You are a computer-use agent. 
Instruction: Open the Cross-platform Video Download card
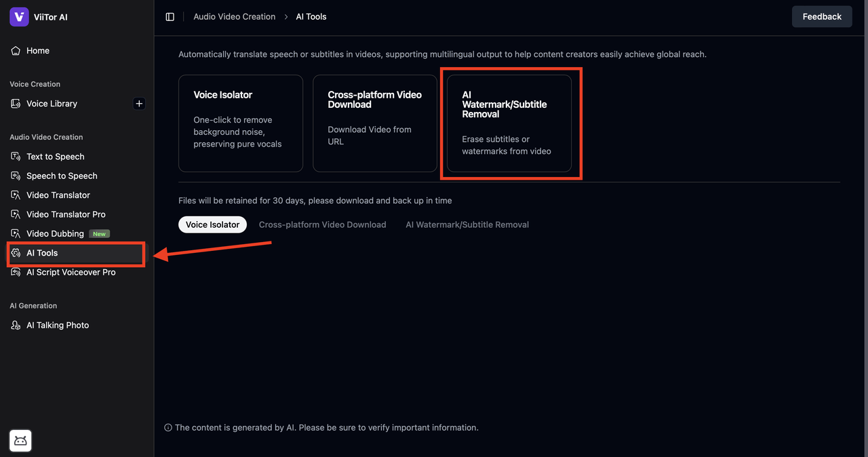(374, 123)
